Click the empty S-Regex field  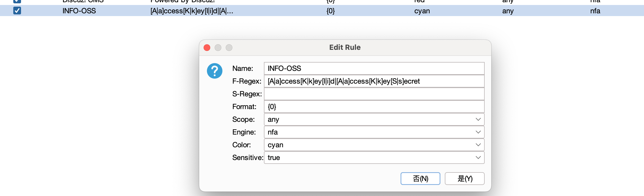374,94
